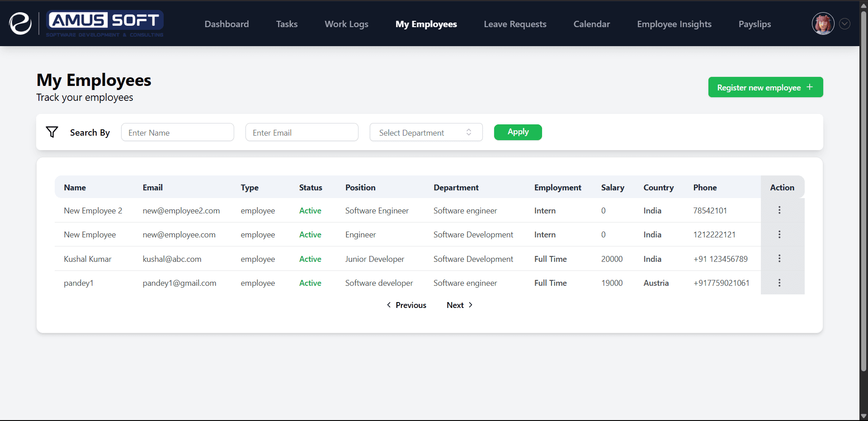Click the Employment column header
Screen dimensions: 868x421
click(x=557, y=188)
